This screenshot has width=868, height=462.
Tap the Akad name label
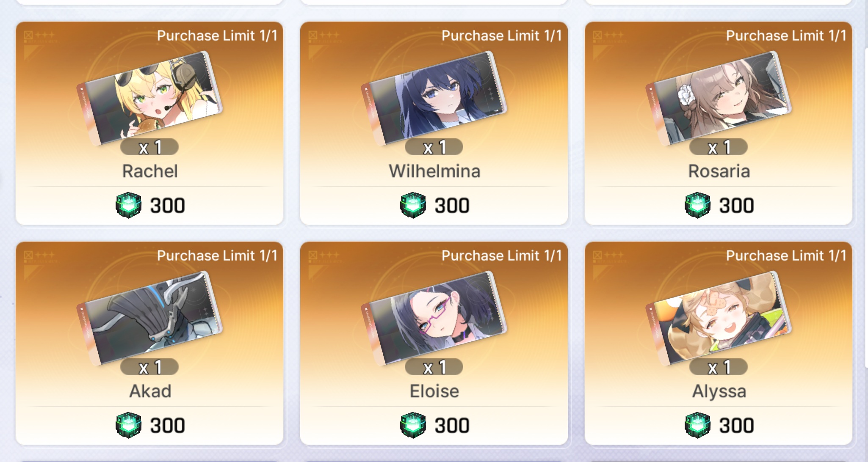coord(150,391)
